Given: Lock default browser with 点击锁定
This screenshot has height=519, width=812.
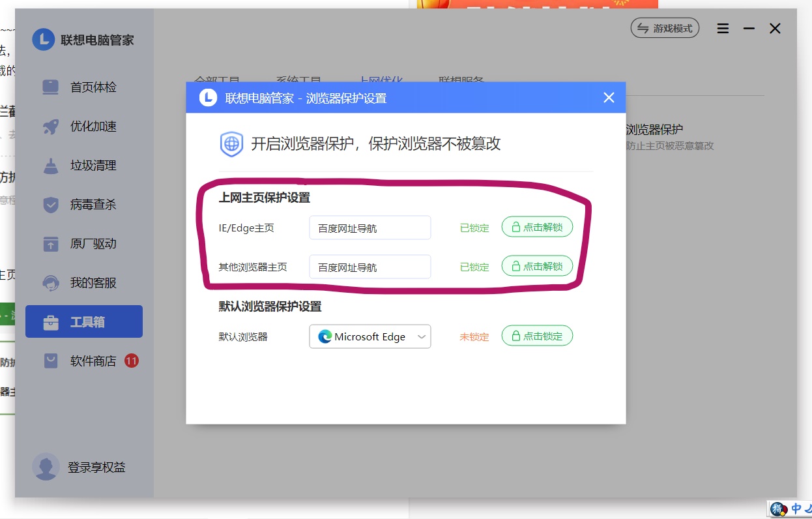Looking at the screenshot, I should 536,336.
